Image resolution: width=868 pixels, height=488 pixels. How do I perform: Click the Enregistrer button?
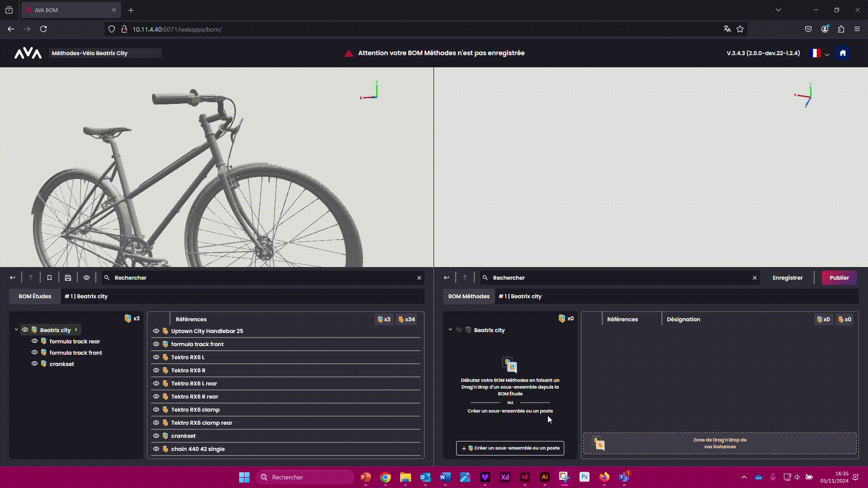788,278
